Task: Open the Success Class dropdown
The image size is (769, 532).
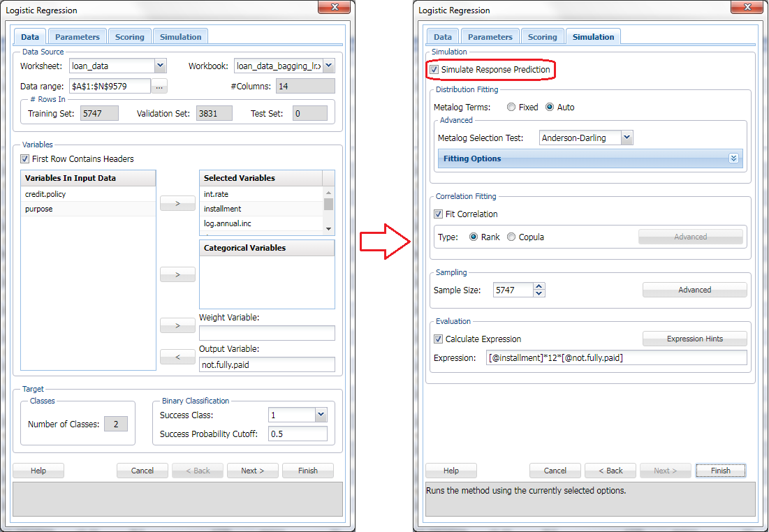Action: click(321, 415)
